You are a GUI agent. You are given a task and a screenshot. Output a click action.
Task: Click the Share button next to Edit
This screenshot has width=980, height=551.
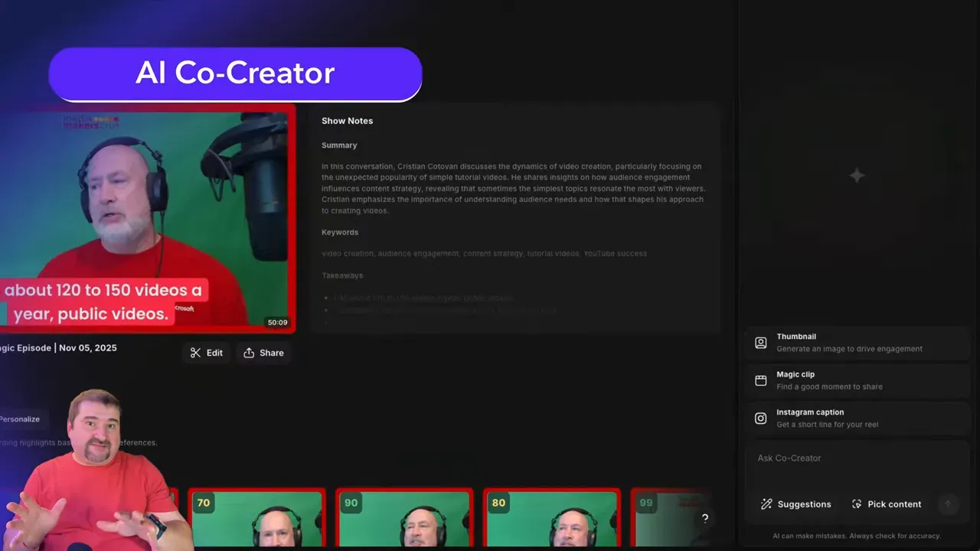[x=263, y=353]
